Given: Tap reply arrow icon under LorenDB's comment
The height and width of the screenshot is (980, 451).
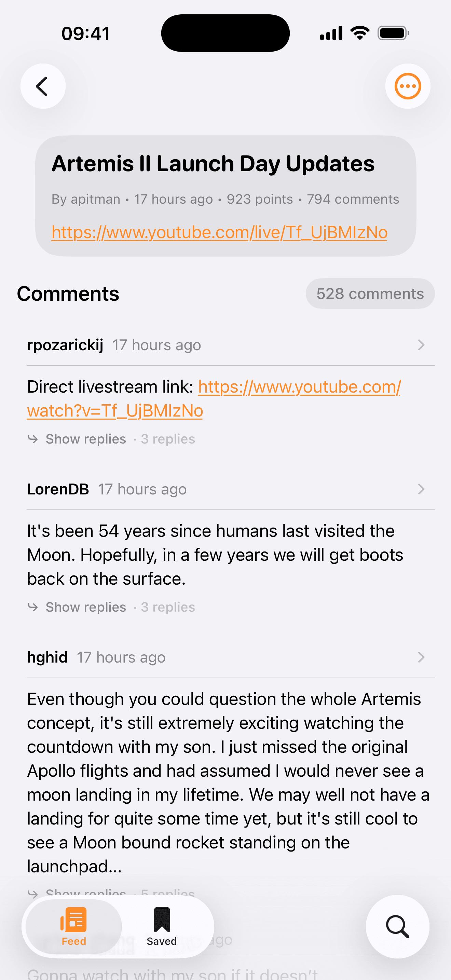Looking at the screenshot, I should tap(33, 607).
